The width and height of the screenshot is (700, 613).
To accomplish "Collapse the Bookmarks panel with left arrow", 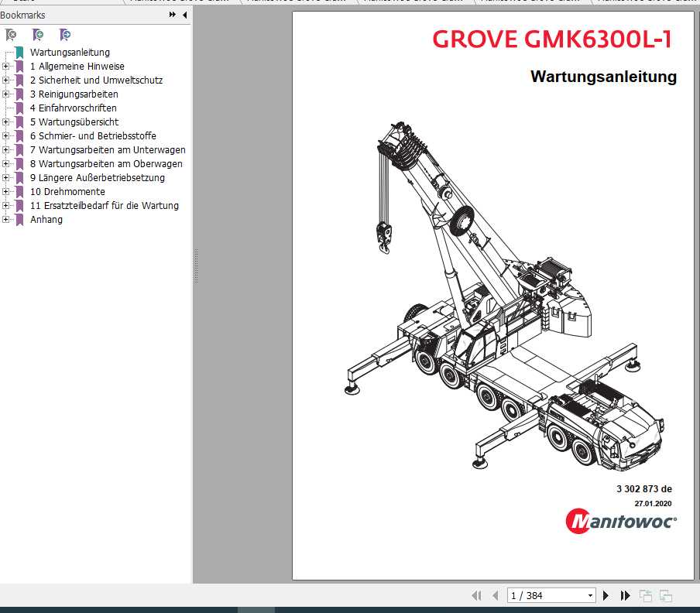I will pos(184,15).
